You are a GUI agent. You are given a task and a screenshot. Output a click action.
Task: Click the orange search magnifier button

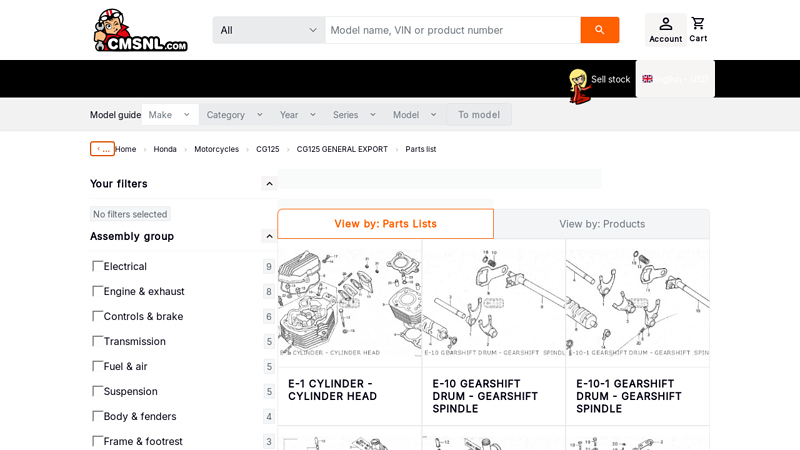click(599, 30)
